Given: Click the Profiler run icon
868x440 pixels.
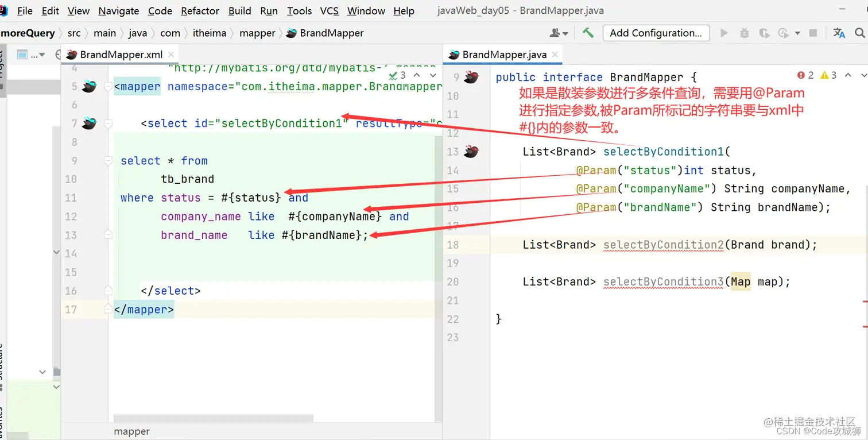Looking at the screenshot, I should 784,33.
